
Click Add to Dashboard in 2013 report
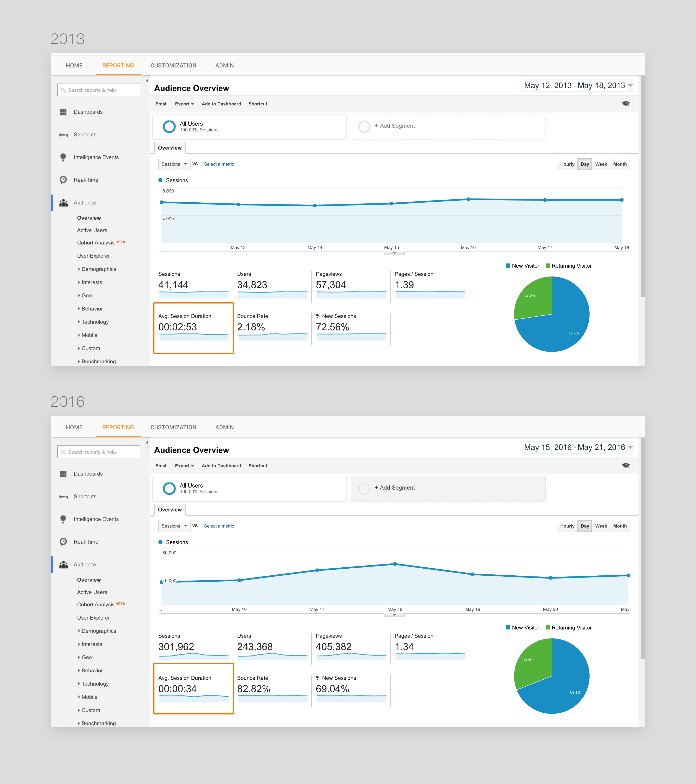[221, 104]
